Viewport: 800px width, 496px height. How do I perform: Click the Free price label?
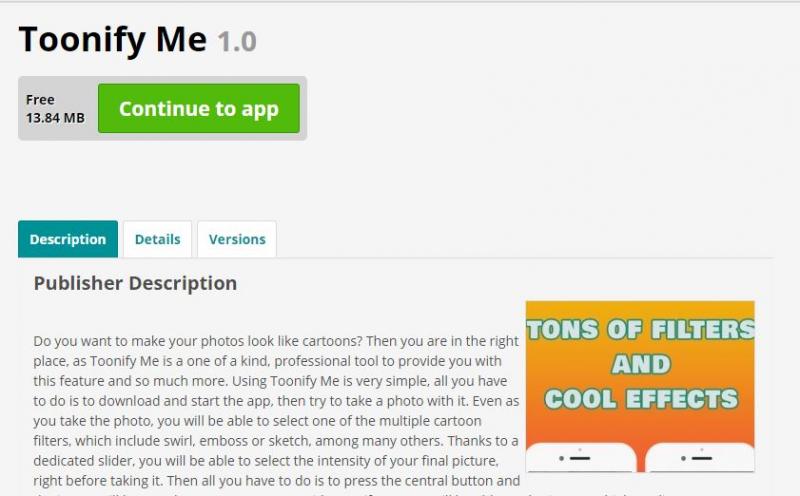40,100
